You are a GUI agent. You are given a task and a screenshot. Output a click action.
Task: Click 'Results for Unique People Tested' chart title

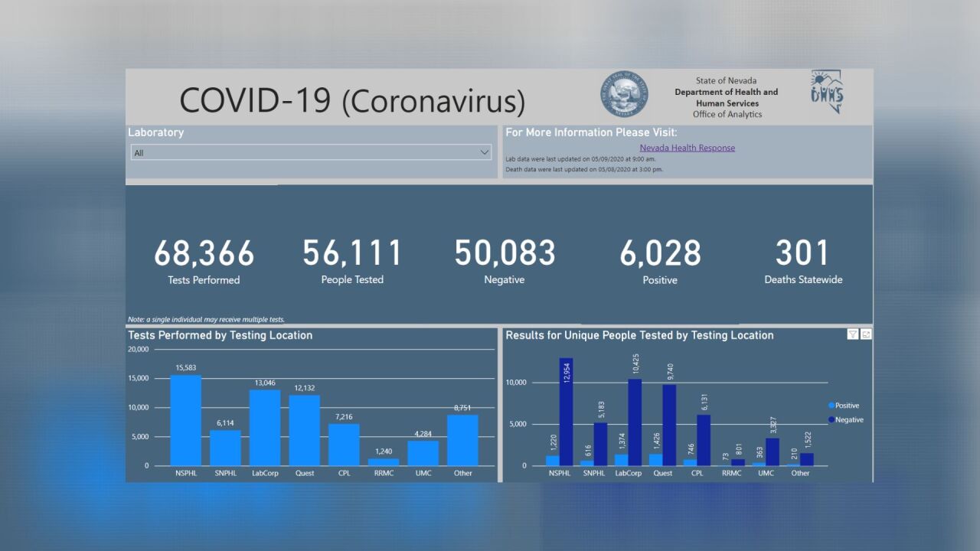tap(639, 335)
